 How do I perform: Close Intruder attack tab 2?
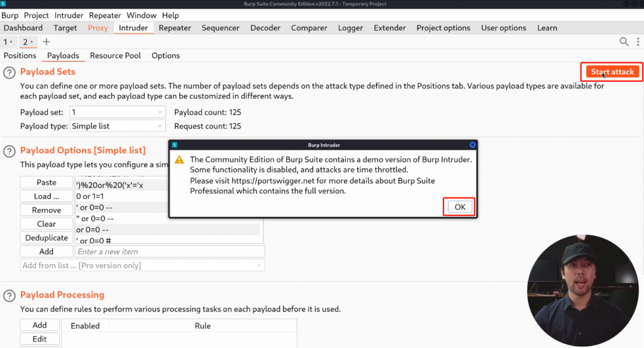(32, 42)
